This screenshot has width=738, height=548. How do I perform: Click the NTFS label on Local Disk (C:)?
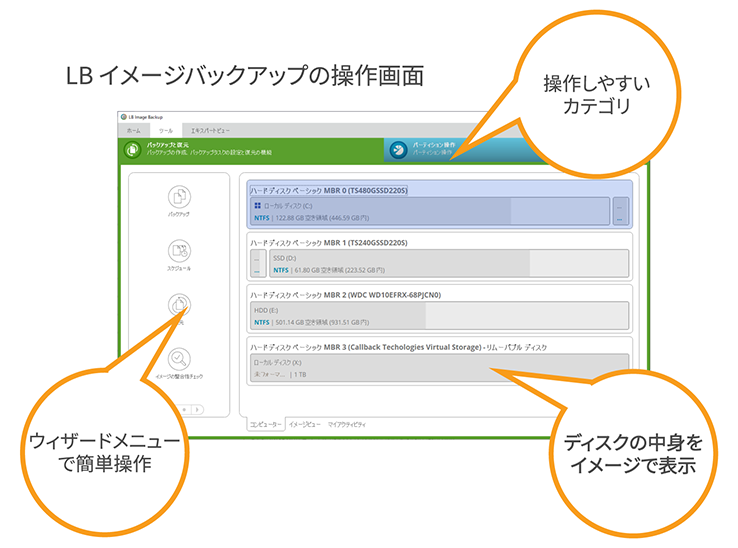coord(262,218)
